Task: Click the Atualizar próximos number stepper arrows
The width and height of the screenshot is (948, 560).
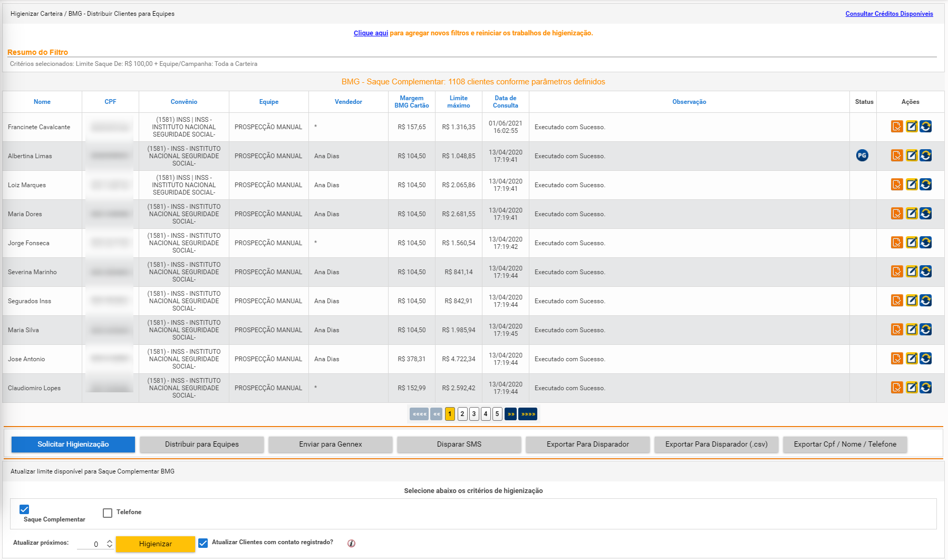Action: click(x=109, y=544)
